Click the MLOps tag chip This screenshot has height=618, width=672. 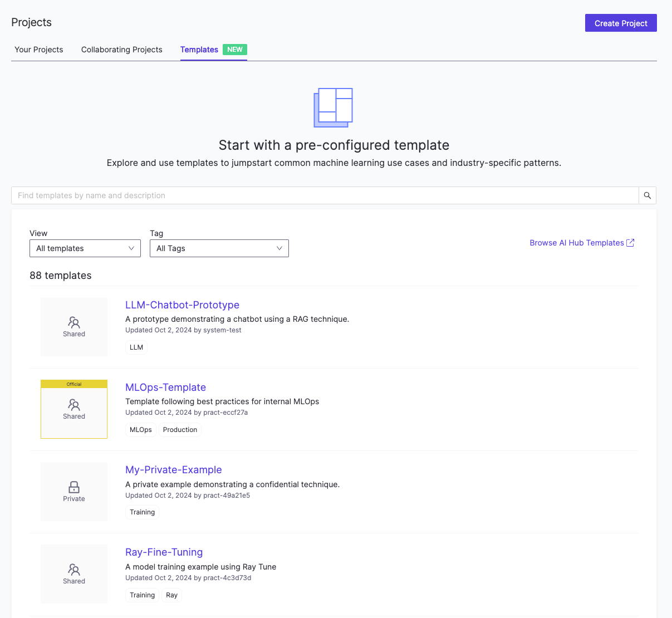pos(141,430)
